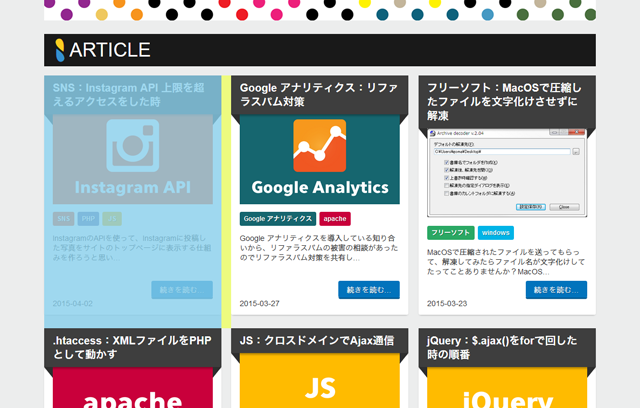
Task: Click the Instagram camera logo image
Action: click(133, 144)
